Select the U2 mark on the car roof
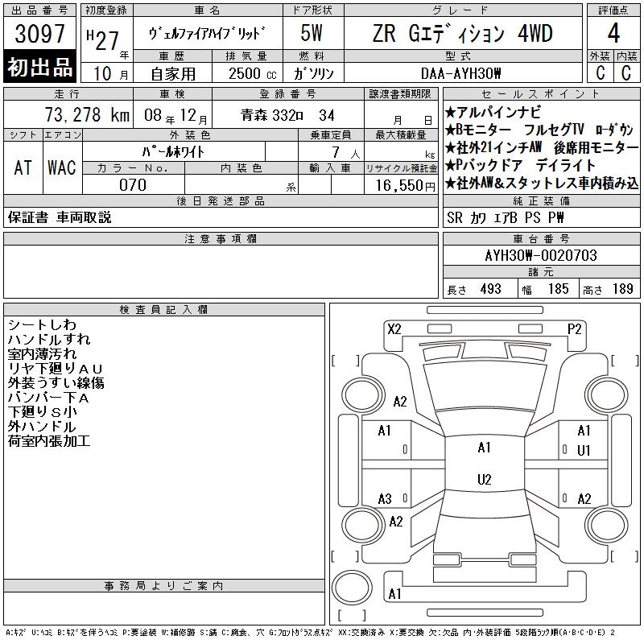 [484, 480]
